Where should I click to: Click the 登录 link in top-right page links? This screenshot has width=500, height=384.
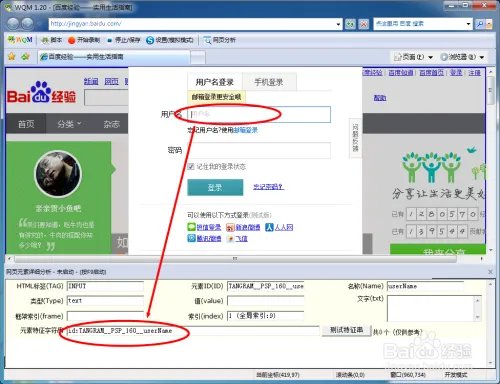tap(456, 73)
